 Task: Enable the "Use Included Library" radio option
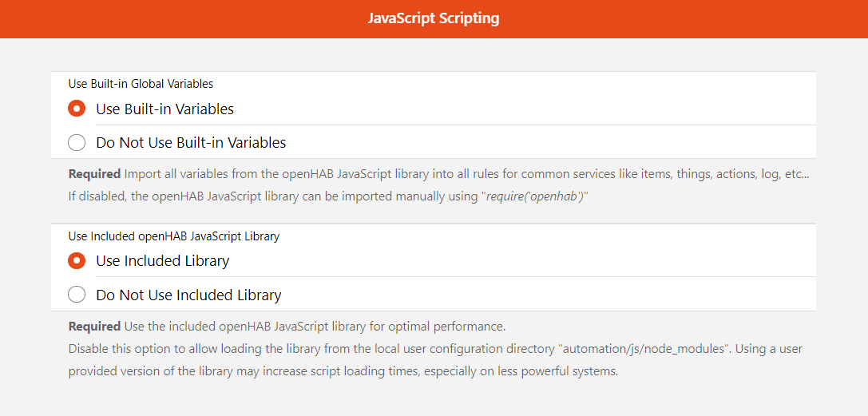click(x=77, y=260)
